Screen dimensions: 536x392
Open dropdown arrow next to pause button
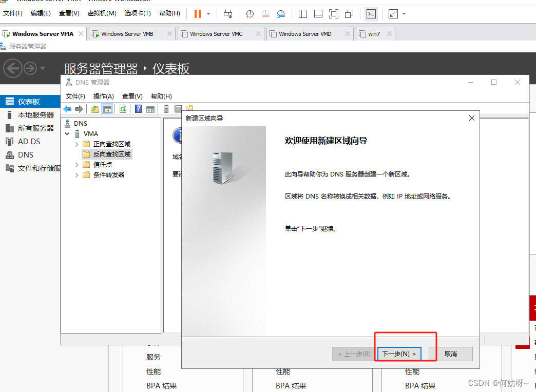208,14
